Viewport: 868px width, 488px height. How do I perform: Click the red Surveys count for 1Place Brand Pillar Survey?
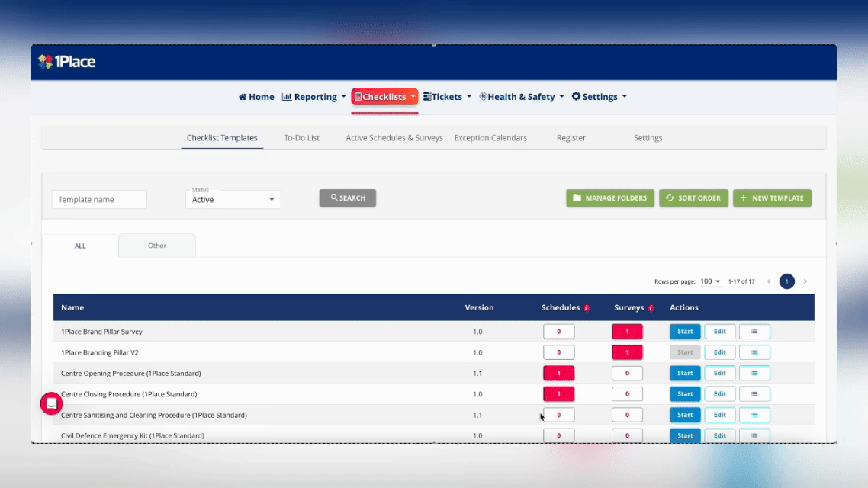(627, 331)
